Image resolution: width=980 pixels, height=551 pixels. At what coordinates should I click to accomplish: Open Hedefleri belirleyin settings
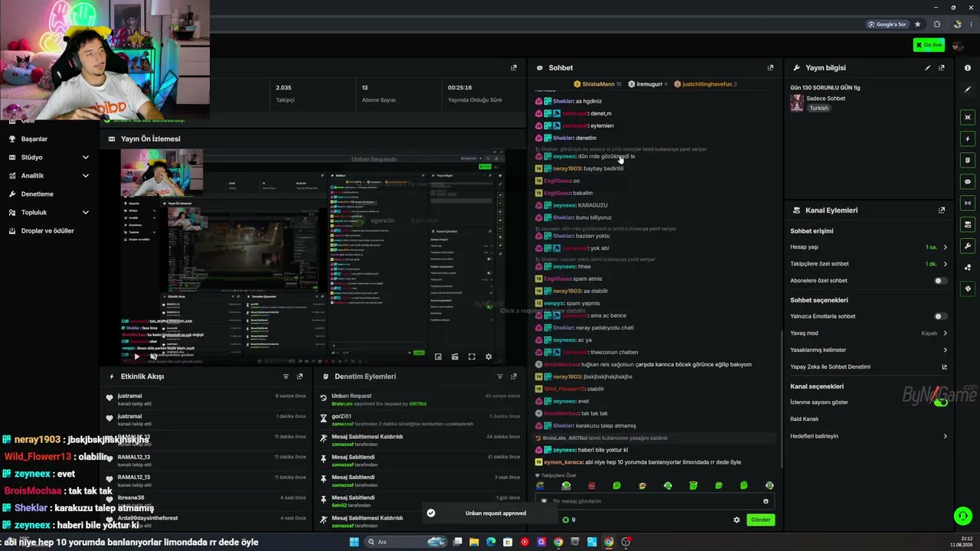pos(869,436)
